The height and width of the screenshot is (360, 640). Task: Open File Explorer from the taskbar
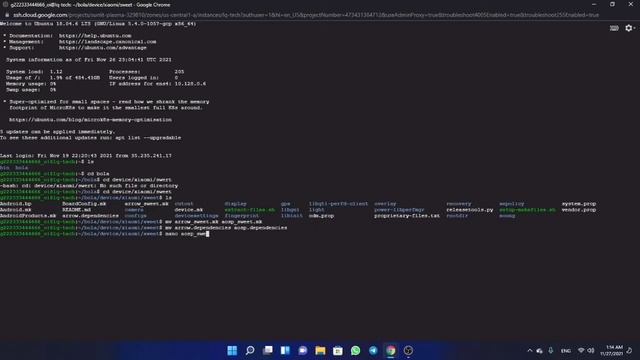click(x=320, y=350)
